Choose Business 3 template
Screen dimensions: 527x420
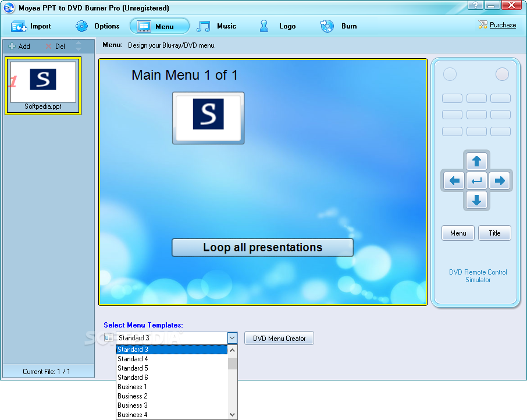point(172,405)
